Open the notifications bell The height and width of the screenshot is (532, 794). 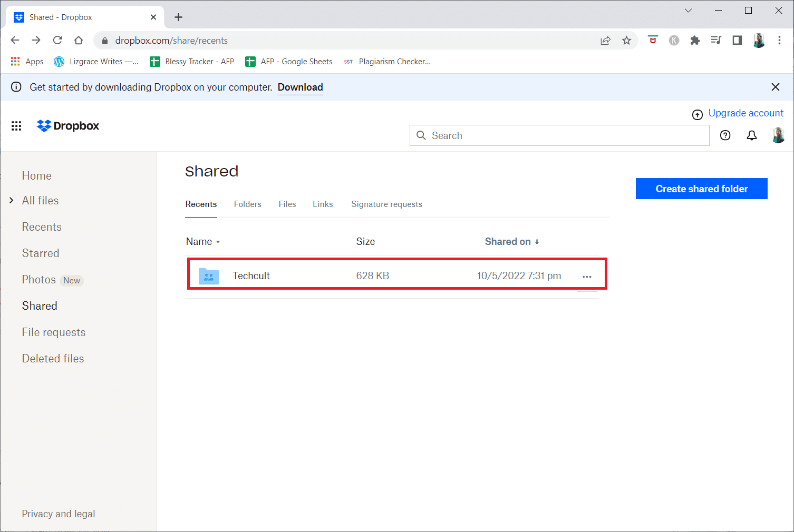pos(752,135)
